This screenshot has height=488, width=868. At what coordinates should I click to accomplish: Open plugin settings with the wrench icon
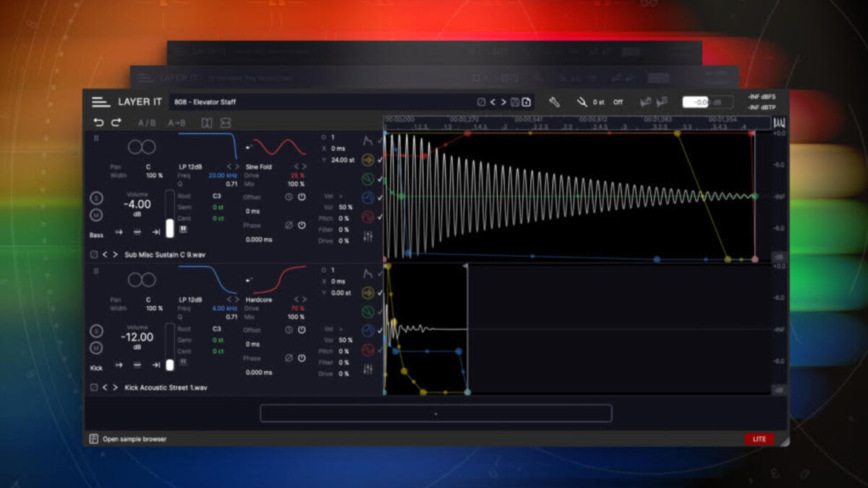point(555,102)
